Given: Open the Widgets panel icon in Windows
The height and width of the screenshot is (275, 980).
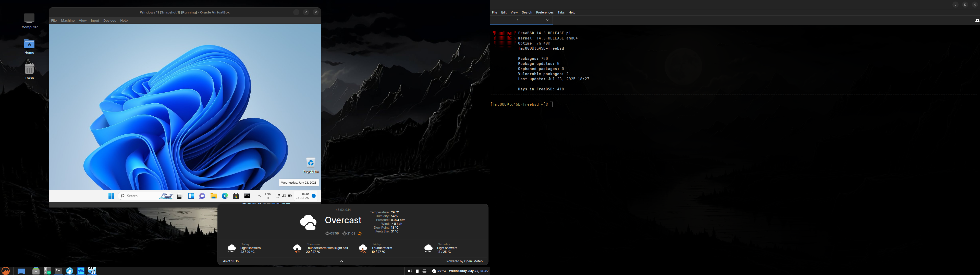Looking at the screenshot, I should [x=191, y=196].
